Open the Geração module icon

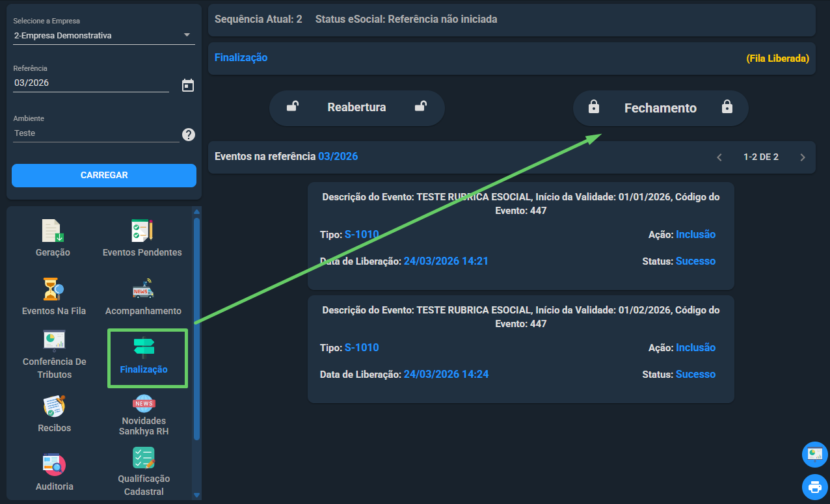pyautogui.click(x=53, y=231)
